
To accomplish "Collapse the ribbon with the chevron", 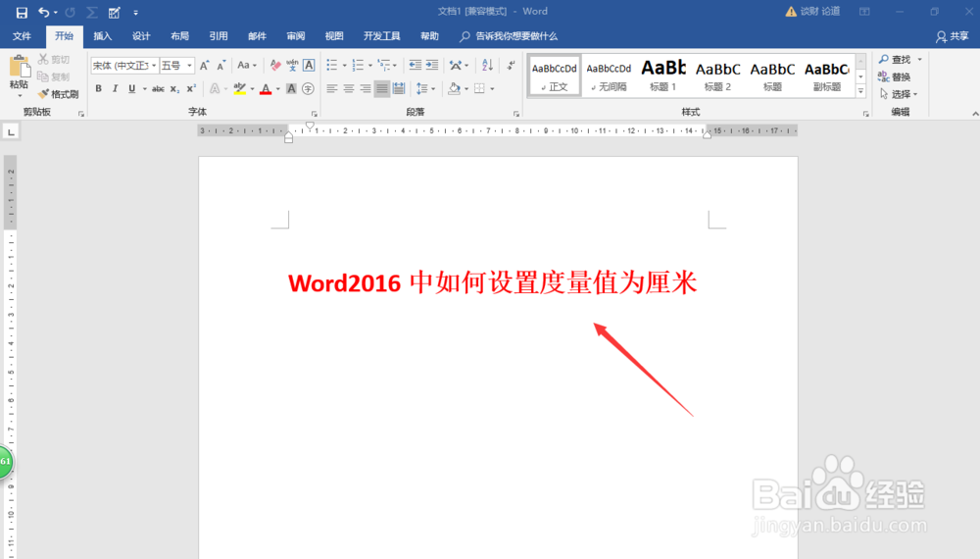I will coord(975,114).
